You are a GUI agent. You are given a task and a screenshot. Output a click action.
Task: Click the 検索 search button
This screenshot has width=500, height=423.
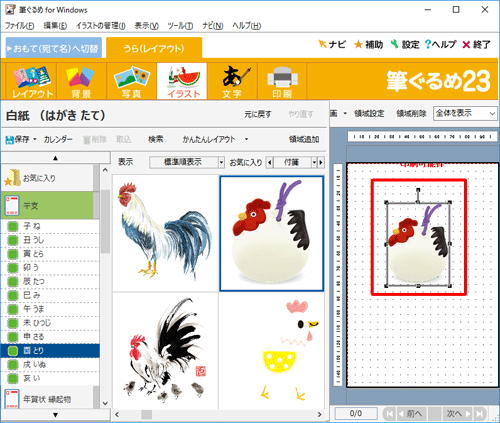(156, 139)
